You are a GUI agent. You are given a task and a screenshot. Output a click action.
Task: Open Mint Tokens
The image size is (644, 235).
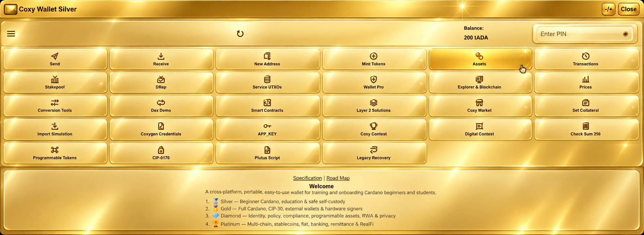[374, 59]
